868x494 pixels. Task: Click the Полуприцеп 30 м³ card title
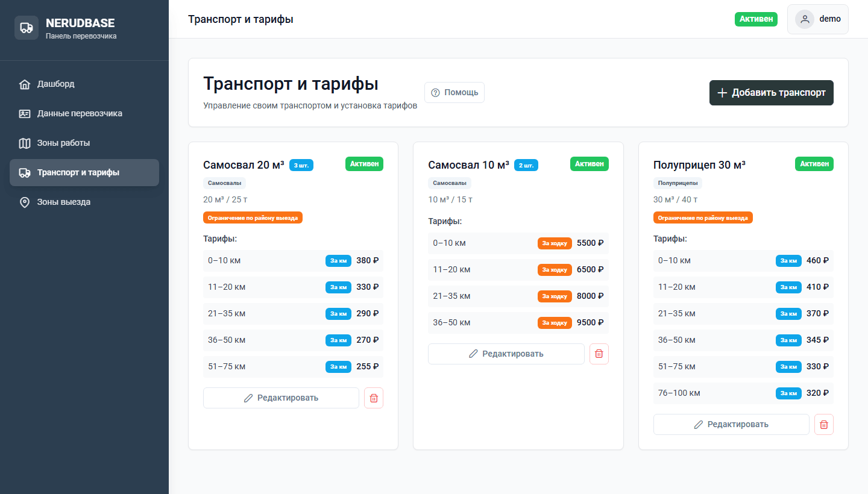pos(699,165)
